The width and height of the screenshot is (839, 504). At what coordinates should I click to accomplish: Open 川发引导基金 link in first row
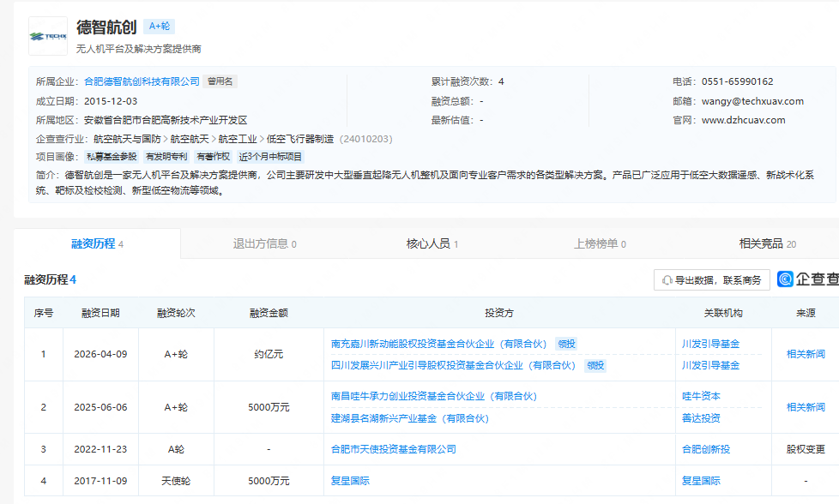pos(710,344)
